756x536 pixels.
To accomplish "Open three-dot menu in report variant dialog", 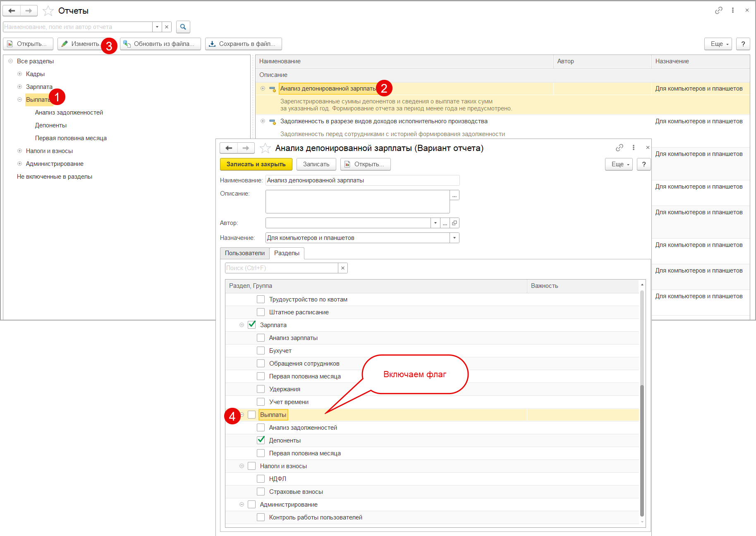I will (x=633, y=148).
